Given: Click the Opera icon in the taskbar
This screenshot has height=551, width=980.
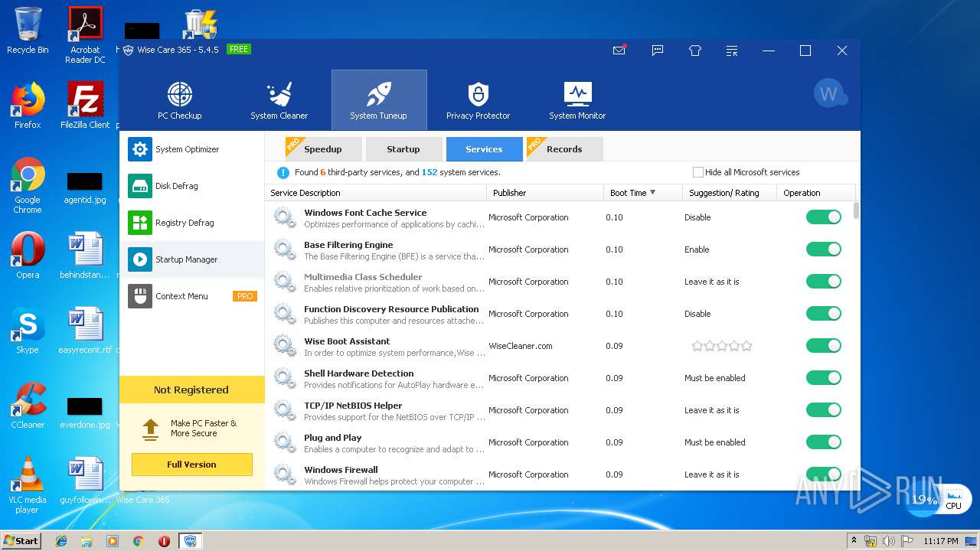Looking at the screenshot, I should point(164,541).
